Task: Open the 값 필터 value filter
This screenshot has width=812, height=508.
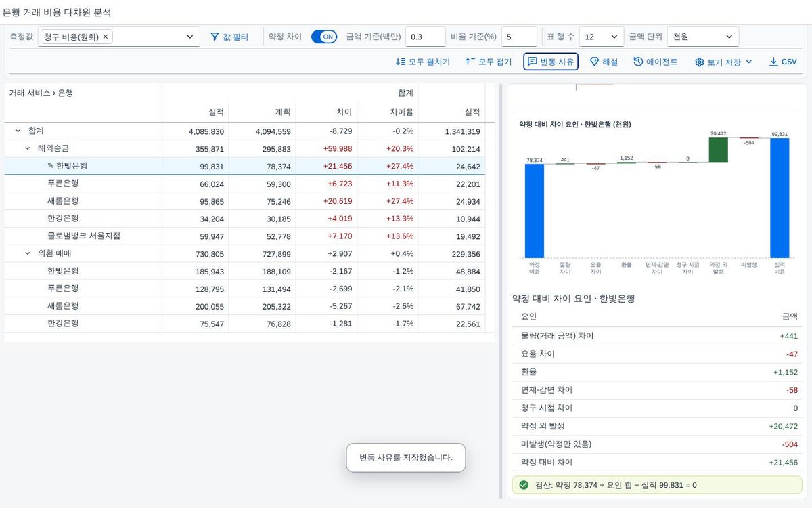Action: [229, 37]
